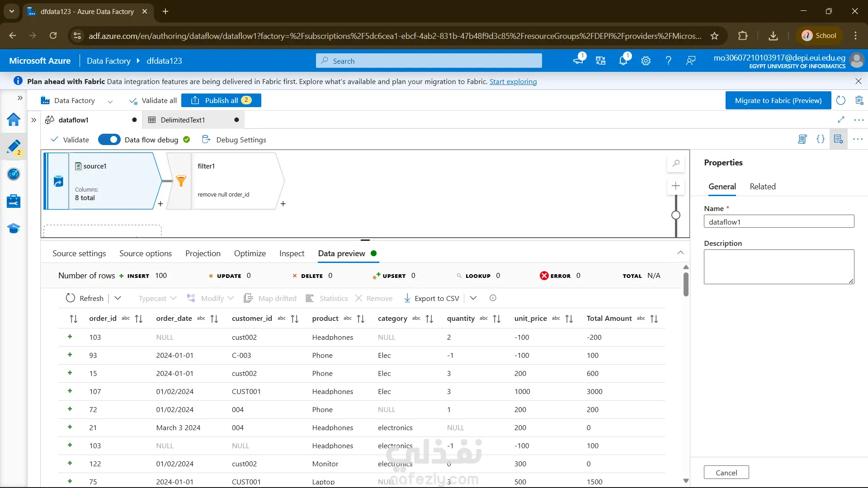Click the Name field containing dataflow1

pyautogui.click(x=779, y=221)
